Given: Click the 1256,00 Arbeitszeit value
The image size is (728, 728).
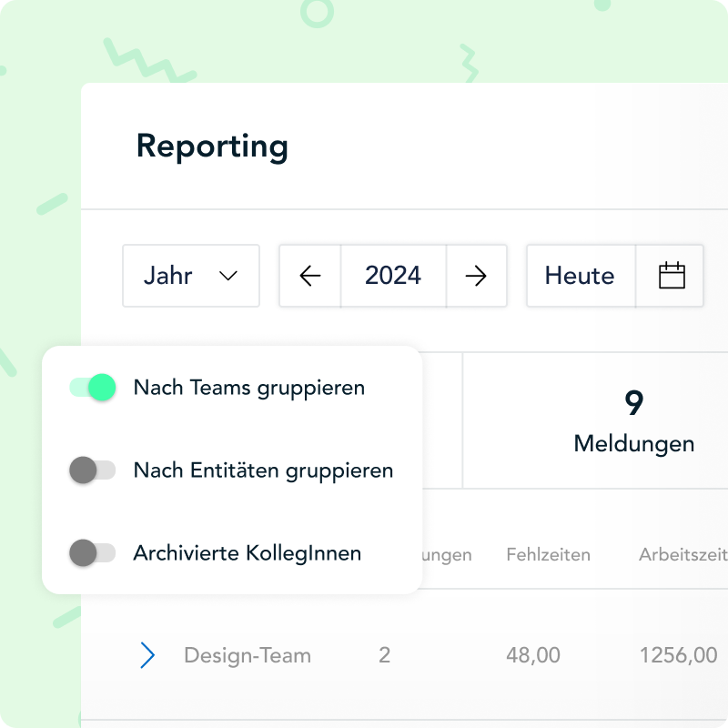Looking at the screenshot, I should point(678,655).
